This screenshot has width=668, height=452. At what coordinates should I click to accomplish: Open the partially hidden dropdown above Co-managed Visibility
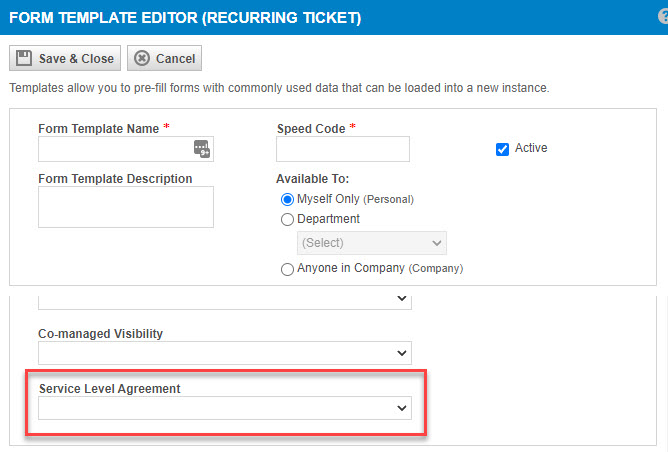tap(225, 302)
